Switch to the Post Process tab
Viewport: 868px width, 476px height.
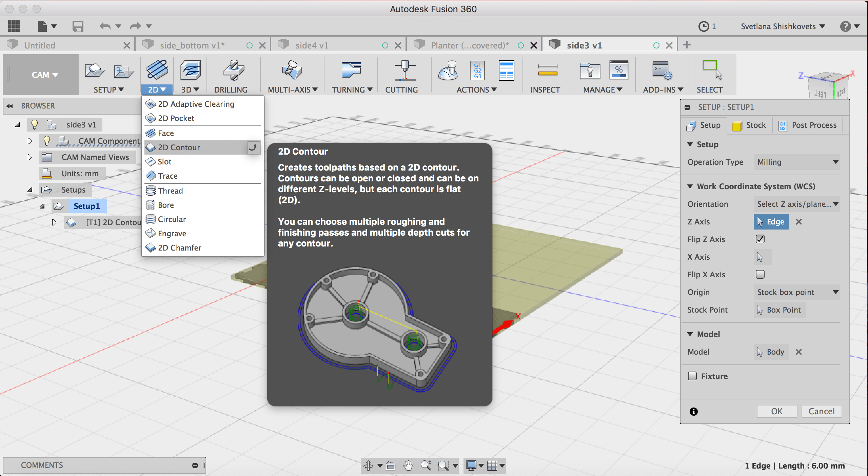point(807,125)
